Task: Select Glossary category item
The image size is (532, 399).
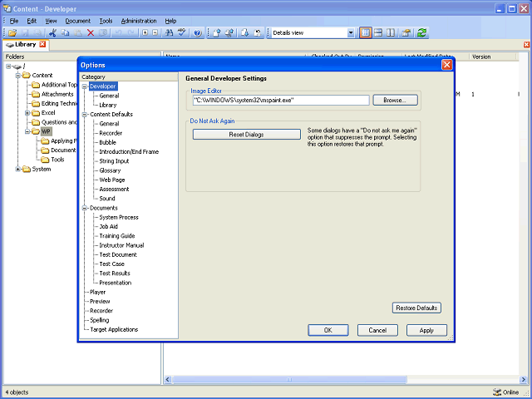Action: pos(110,170)
